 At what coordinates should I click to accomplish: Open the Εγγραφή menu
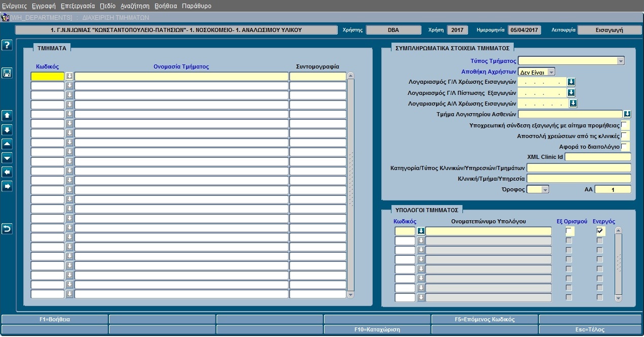[44, 6]
